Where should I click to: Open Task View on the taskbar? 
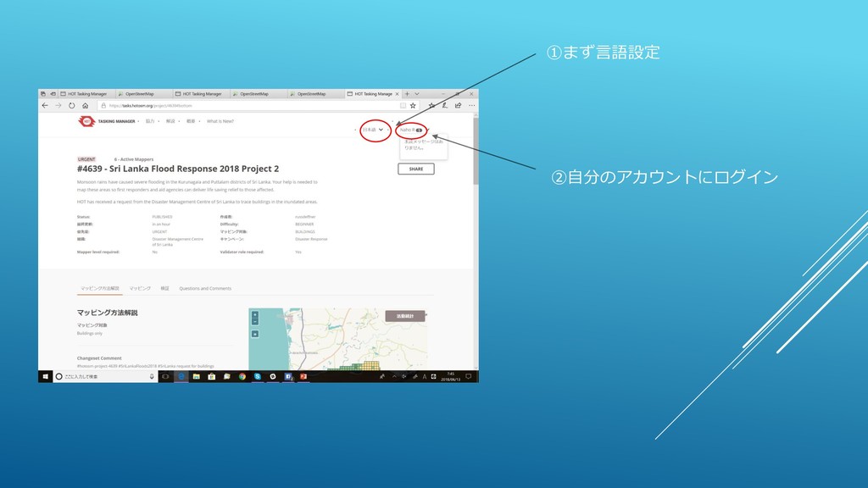[165, 376]
